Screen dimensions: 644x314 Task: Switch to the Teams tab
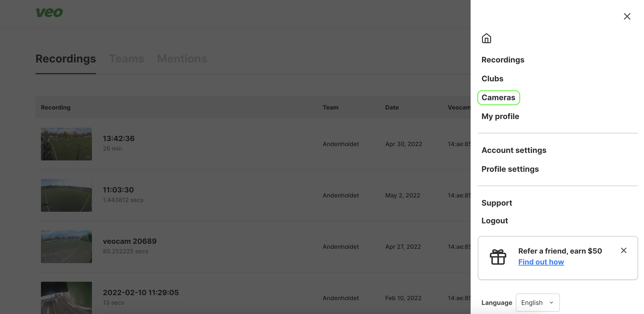tap(127, 59)
